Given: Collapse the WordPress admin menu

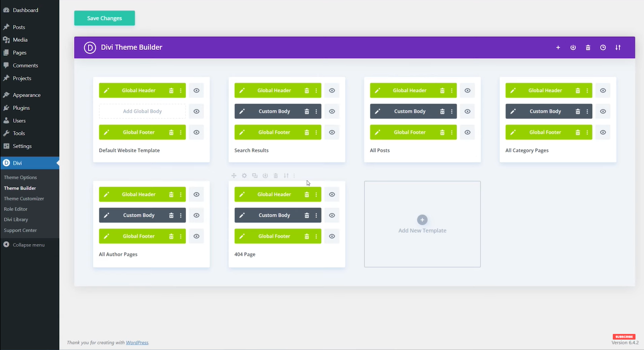Looking at the screenshot, I should (x=28, y=245).
